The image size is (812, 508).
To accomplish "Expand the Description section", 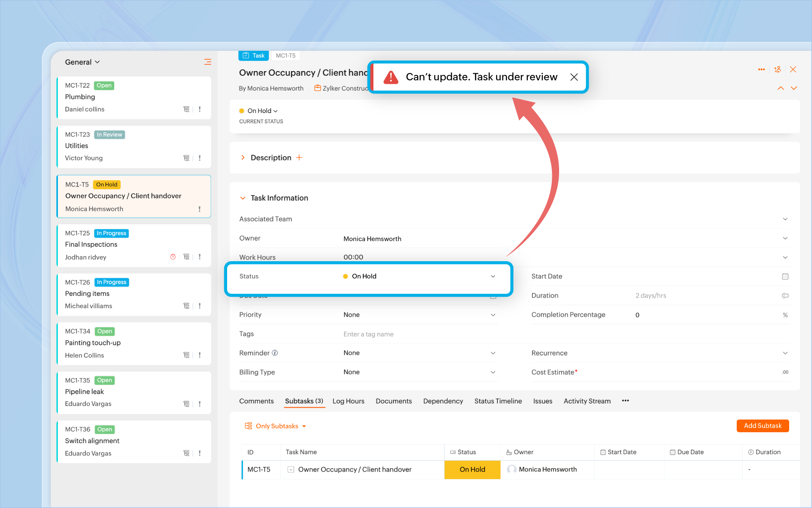I will (x=243, y=157).
